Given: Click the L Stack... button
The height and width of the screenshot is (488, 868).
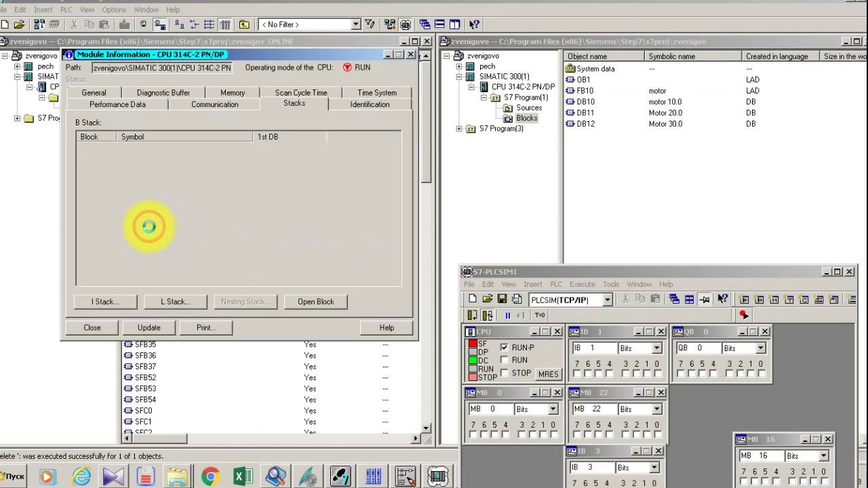Looking at the screenshot, I should [x=175, y=302].
